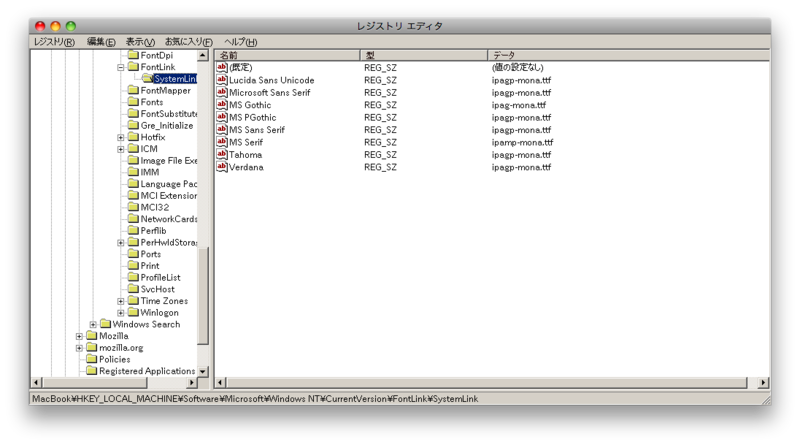
Task: Collapse the FontLink tree node
Action: coord(121,67)
